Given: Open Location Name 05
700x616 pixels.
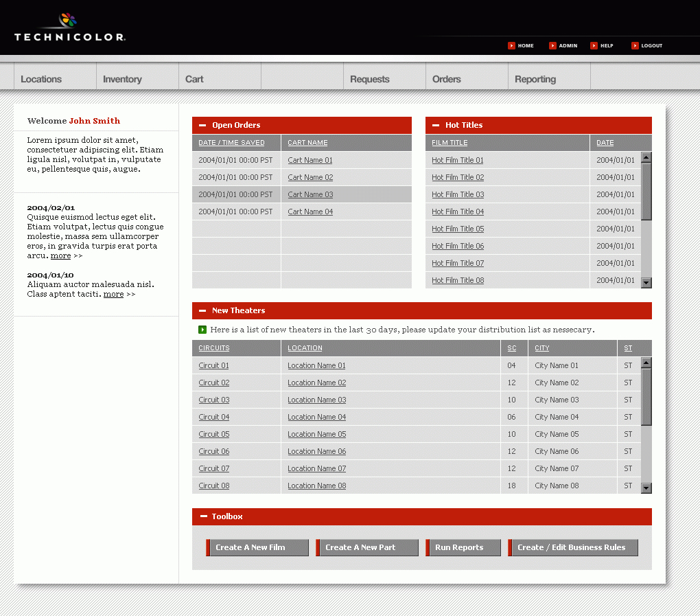Looking at the screenshot, I should 316,434.
